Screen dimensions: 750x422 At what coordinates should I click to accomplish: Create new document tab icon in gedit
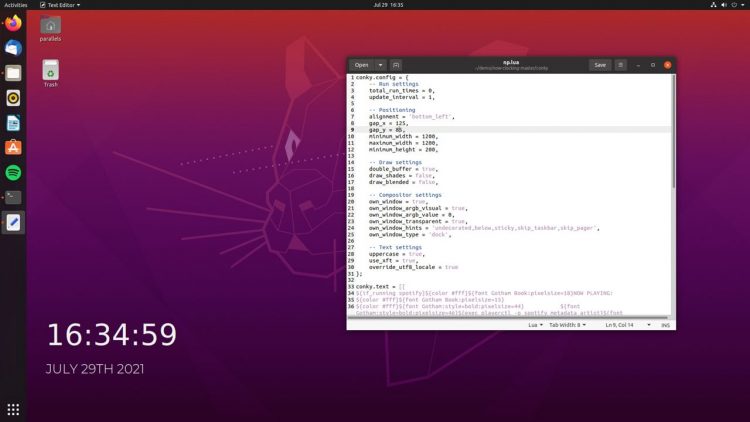pos(396,65)
